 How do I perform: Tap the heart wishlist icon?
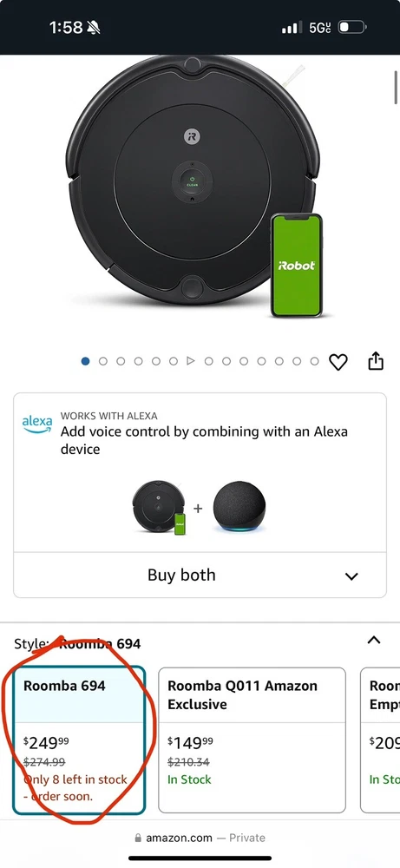(x=338, y=362)
